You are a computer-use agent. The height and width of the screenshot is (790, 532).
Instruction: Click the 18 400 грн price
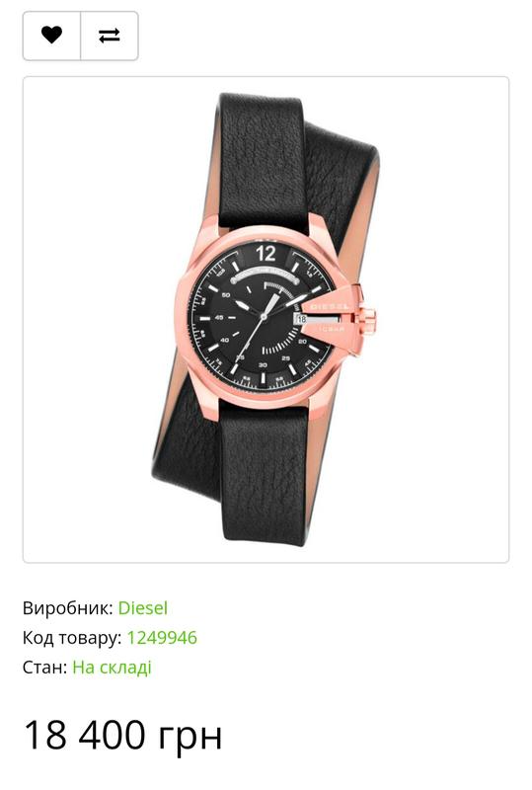coord(123,735)
